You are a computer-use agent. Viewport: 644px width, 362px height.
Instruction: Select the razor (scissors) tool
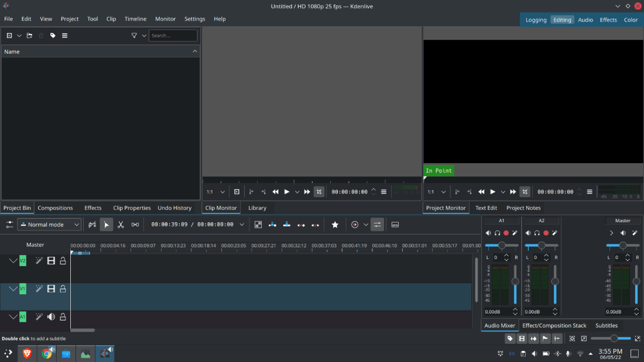tap(121, 225)
